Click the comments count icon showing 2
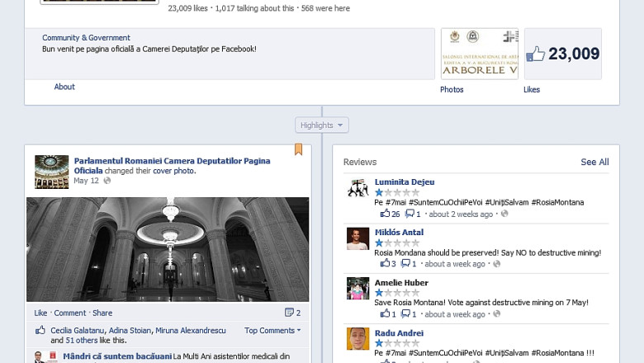644x363 pixels. pyautogui.click(x=289, y=313)
